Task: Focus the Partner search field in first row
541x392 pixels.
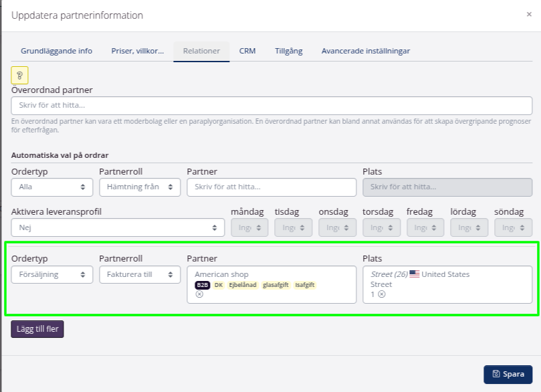Action: click(272, 187)
